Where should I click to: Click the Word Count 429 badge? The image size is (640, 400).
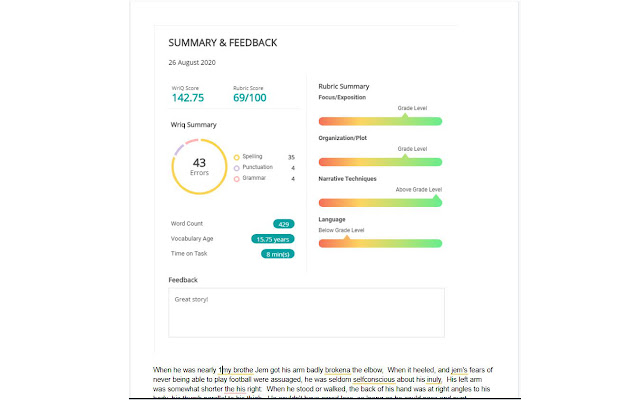pos(283,224)
